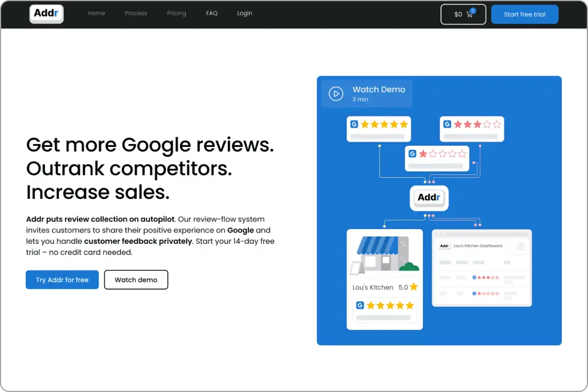Go to the Home menu item
Image resolution: width=588 pixels, height=392 pixels.
[x=96, y=13]
